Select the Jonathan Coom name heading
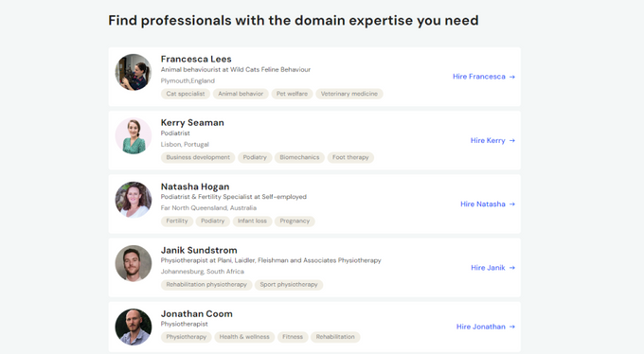Viewport: 644px width, 354px height. (196, 313)
